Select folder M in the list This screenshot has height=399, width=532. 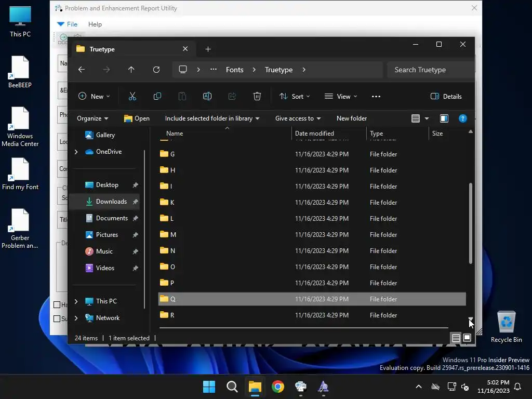coord(312,234)
